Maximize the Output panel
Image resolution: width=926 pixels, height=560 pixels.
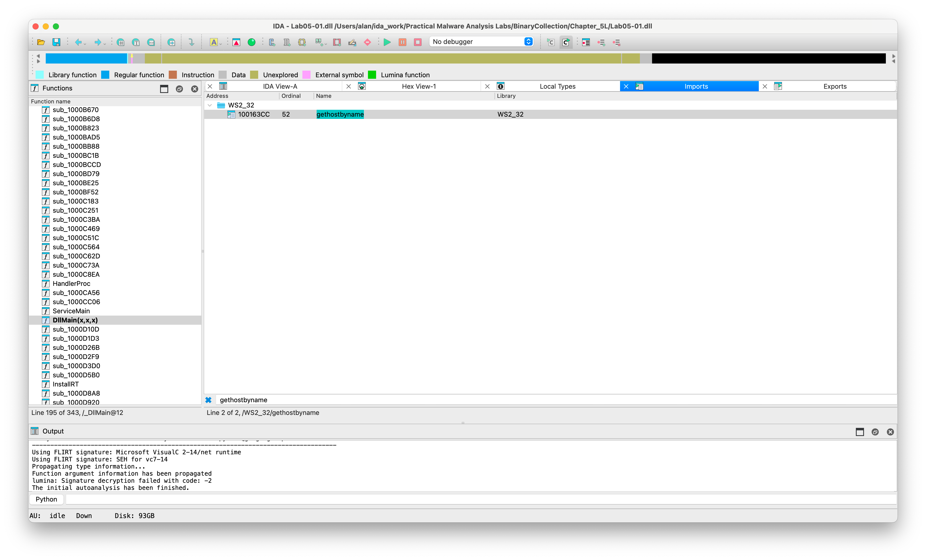[x=860, y=432]
